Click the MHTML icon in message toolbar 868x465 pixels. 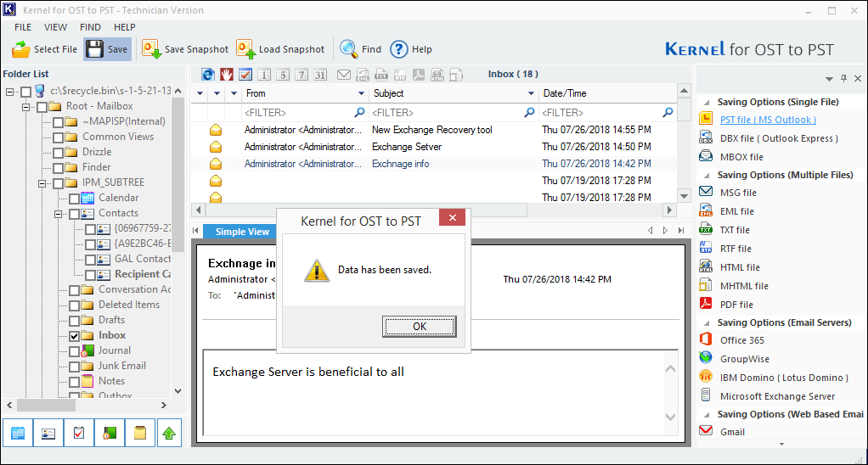pyautogui.click(x=456, y=75)
